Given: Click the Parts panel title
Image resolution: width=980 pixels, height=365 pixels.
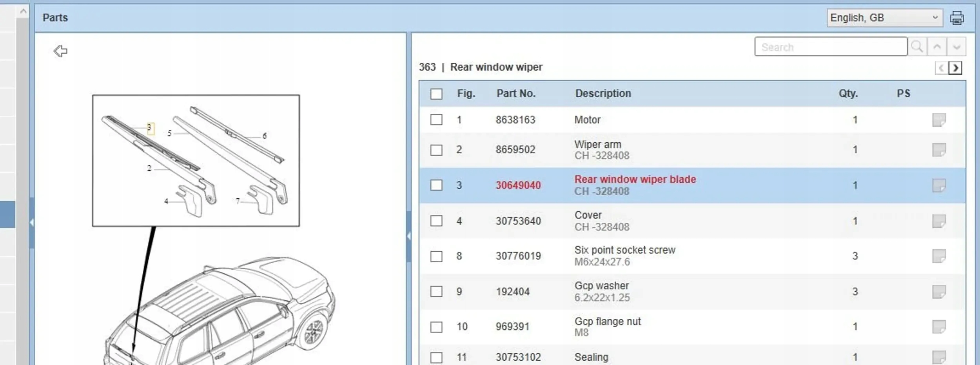Looking at the screenshot, I should click(x=55, y=18).
